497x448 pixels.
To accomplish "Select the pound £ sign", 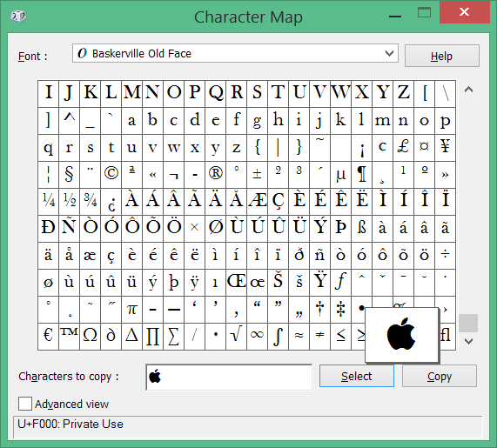I will tap(403, 147).
